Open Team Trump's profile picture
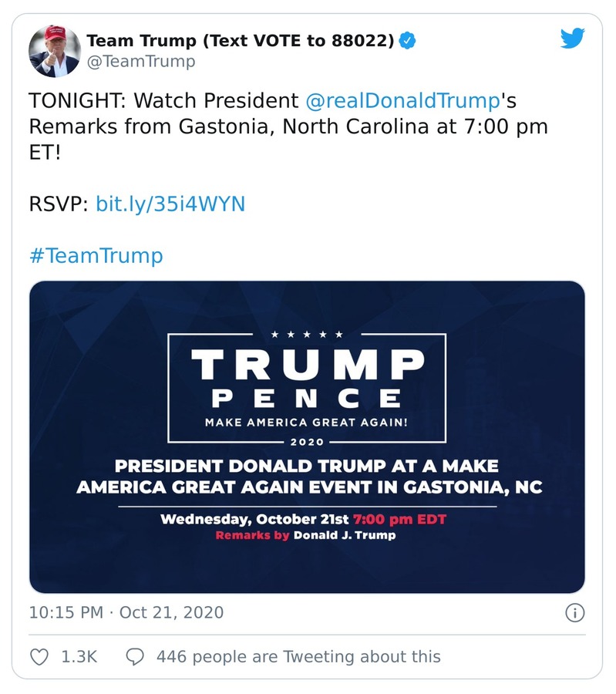616x694 pixels. [55, 51]
